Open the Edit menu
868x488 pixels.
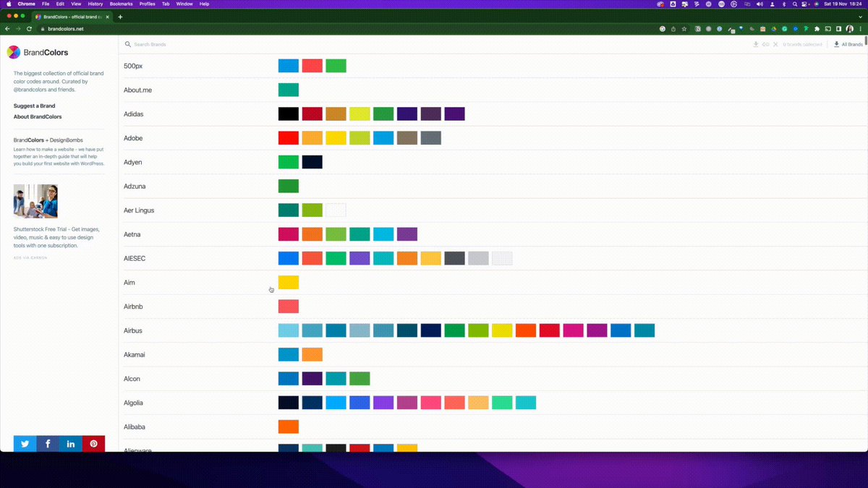click(x=61, y=4)
